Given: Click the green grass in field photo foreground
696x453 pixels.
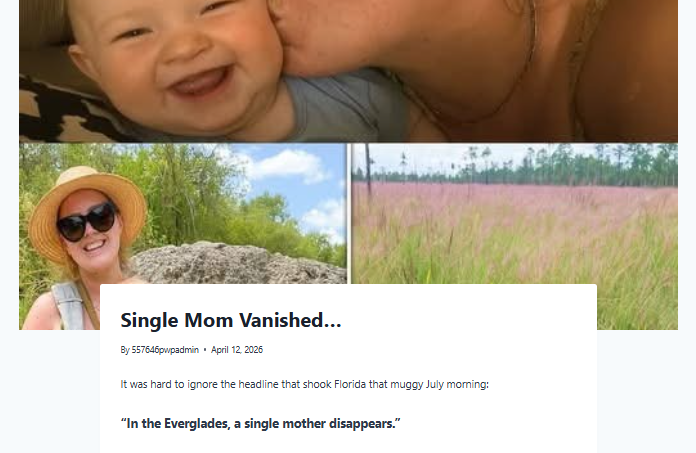Looking at the screenshot, I should [x=514, y=284].
